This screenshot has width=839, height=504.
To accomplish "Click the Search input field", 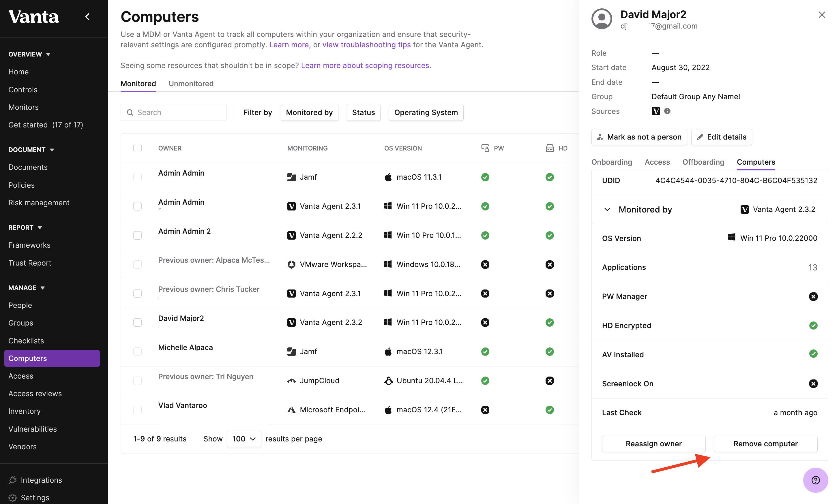I will pyautogui.click(x=173, y=112).
